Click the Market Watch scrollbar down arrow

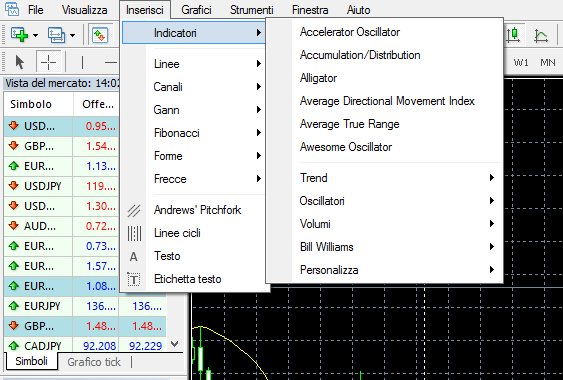[x=175, y=344]
